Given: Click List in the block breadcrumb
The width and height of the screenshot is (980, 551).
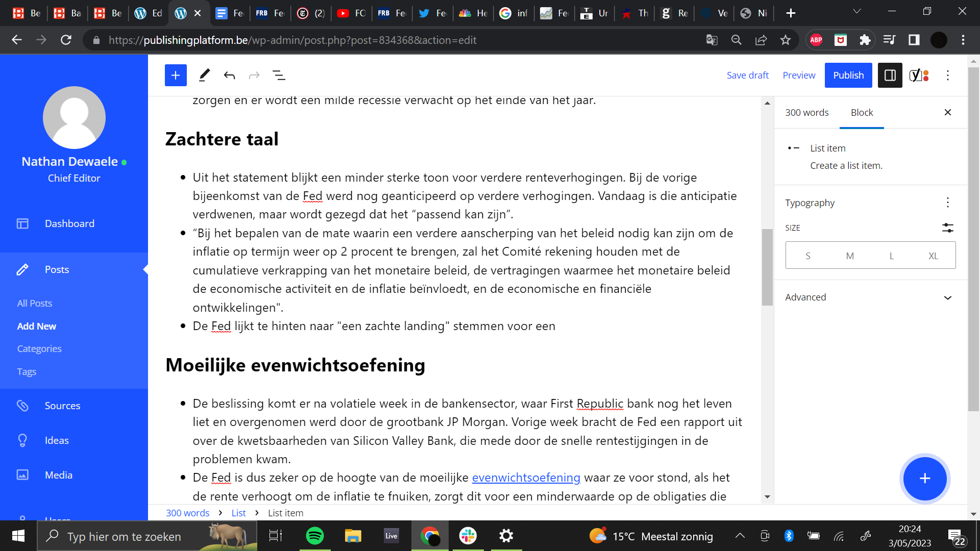Looking at the screenshot, I should (x=238, y=513).
